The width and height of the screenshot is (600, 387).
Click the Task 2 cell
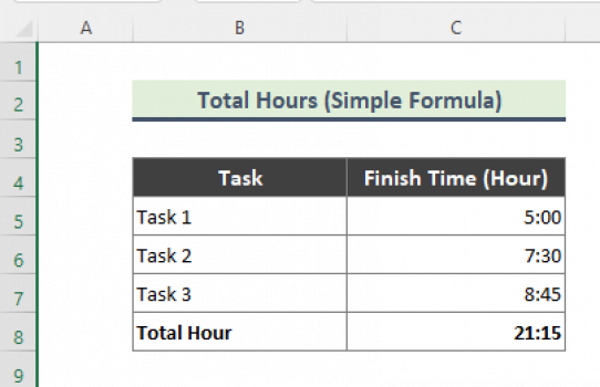240,255
